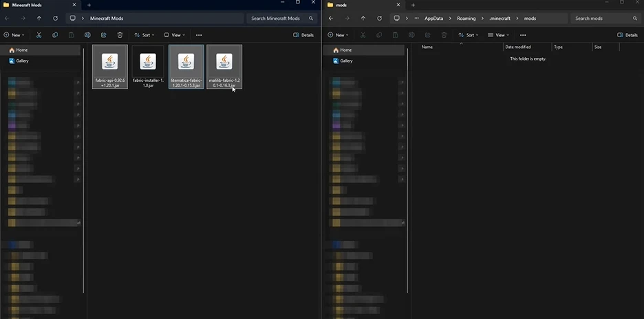Toggle Details pane in mods window
Viewport: 644px width, 319px height.
pos(627,34)
